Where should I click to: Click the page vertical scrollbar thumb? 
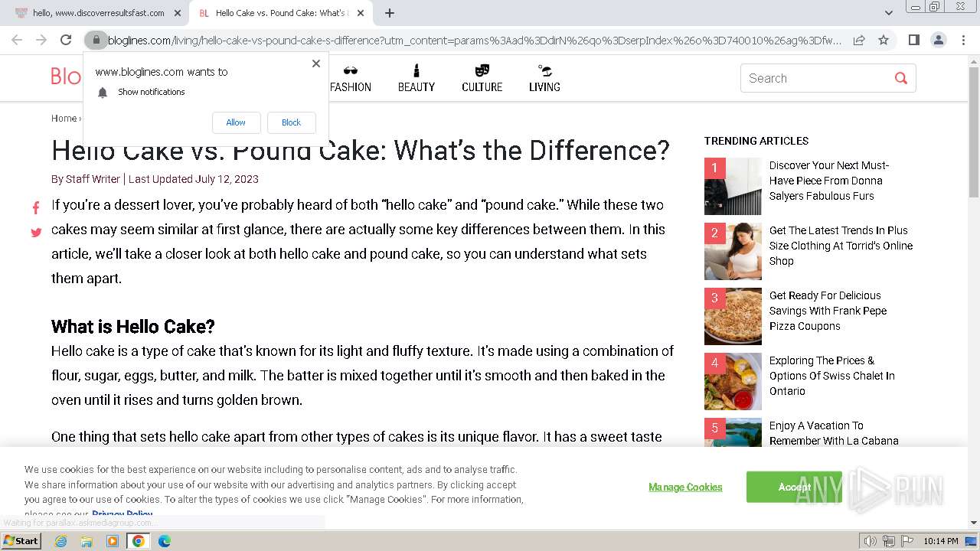pos(974,132)
